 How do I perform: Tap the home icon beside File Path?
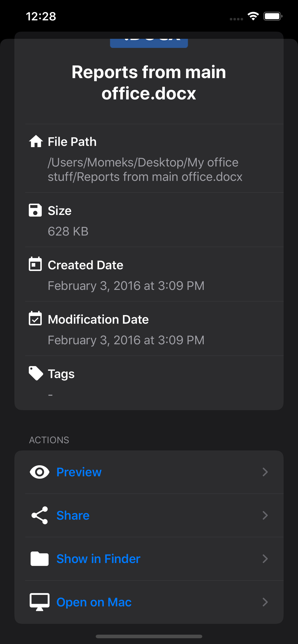click(36, 141)
